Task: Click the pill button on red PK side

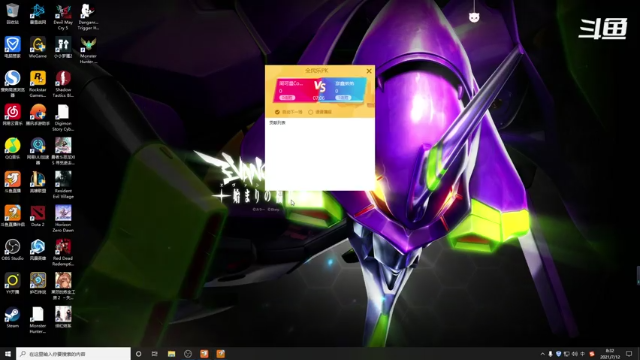Action: (287, 98)
